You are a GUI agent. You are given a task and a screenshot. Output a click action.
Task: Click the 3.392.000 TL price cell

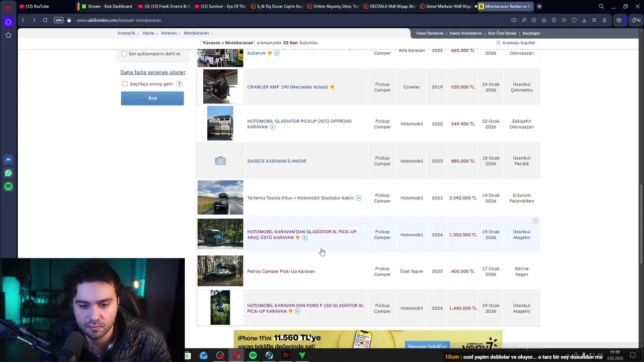tap(462, 198)
